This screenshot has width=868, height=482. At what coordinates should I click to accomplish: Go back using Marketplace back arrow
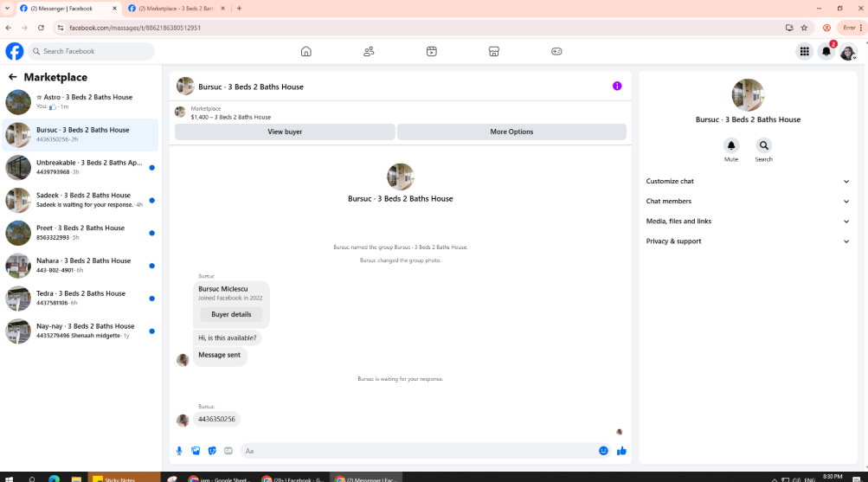pos(12,77)
